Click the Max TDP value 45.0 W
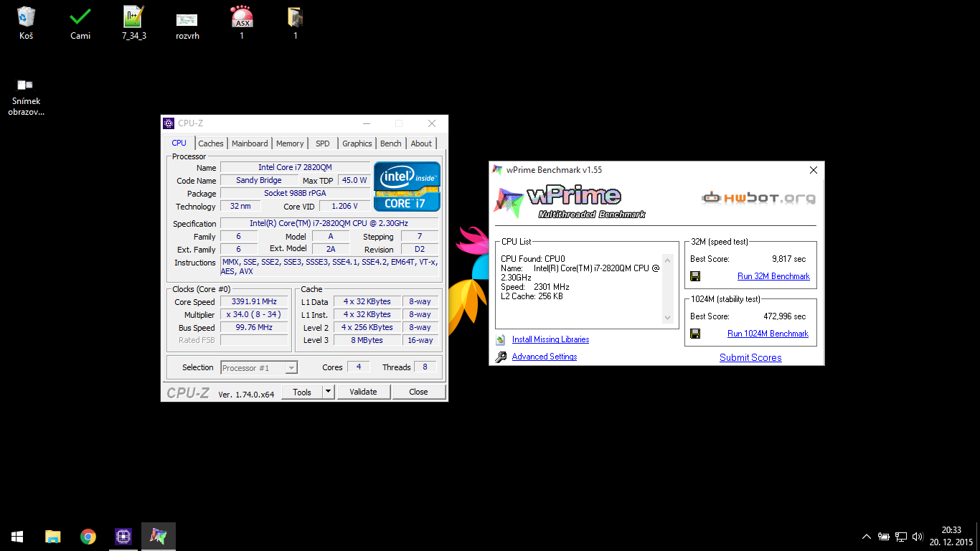Viewport: 980px width, 551px height. pyautogui.click(x=354, y=180)
